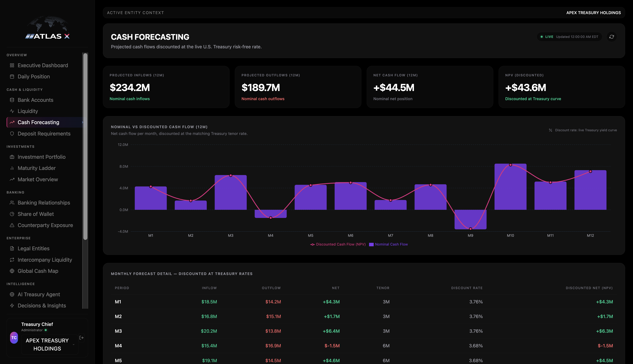Toggle Discounted Cash Flow (NPV) legend entry
Screen dimensions: 633x364
[x=338, y=244]
